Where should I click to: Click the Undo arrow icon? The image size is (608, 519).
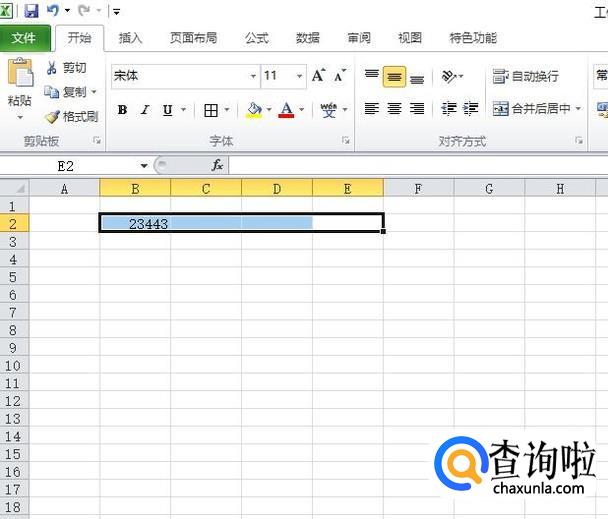pos(53,10)
